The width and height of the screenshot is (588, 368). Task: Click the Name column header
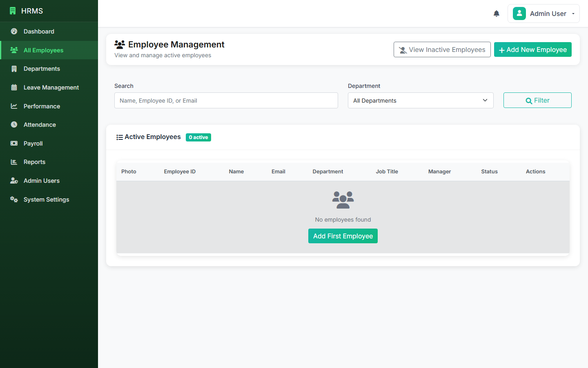[236, 172]
